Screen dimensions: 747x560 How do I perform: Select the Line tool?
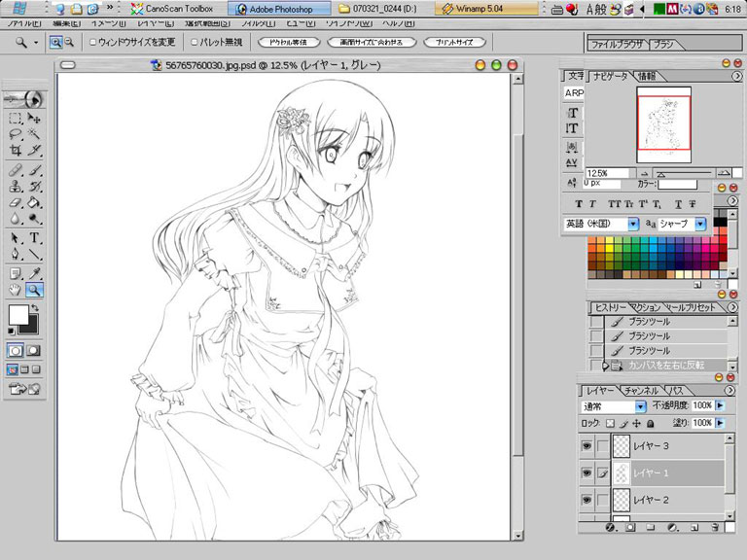(x=34, y=254)
